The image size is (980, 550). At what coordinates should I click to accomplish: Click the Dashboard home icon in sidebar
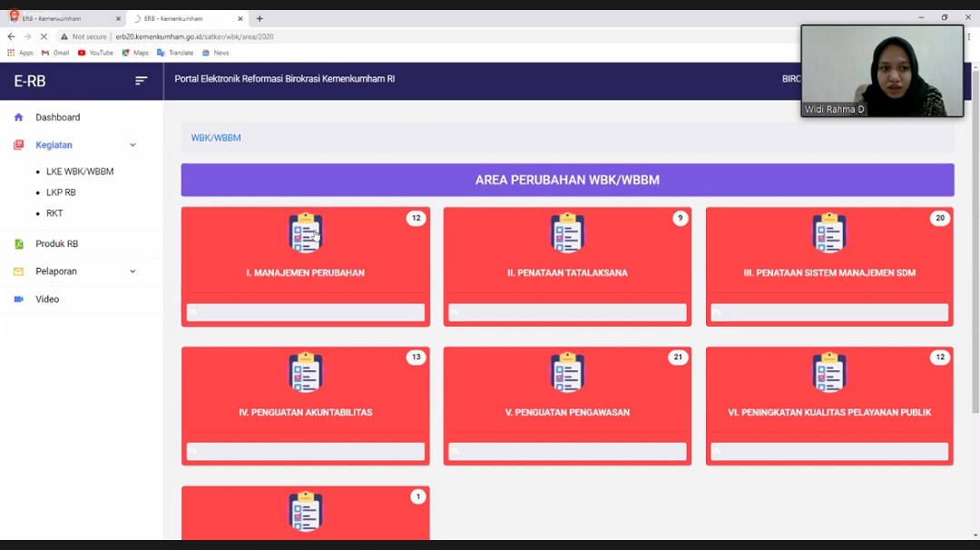point(18,117)
